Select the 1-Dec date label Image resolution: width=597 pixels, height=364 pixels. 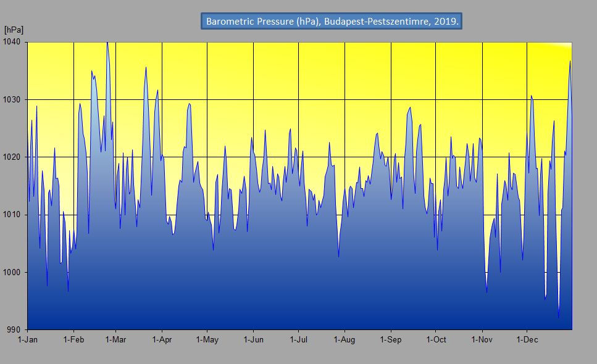527,339
